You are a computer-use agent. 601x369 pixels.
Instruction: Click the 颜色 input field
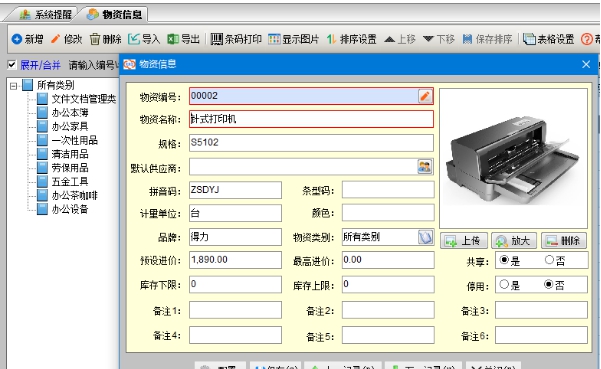[x=388, y=213]
